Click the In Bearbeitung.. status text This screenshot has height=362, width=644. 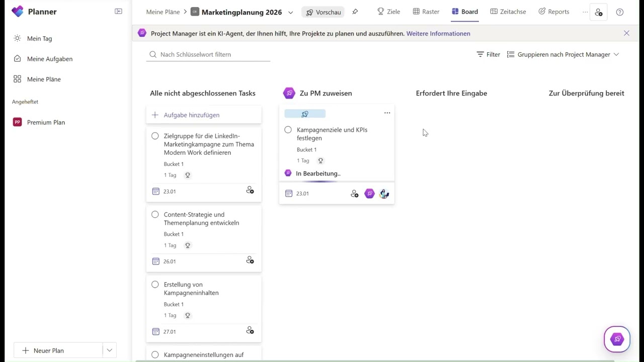[318, 173]
